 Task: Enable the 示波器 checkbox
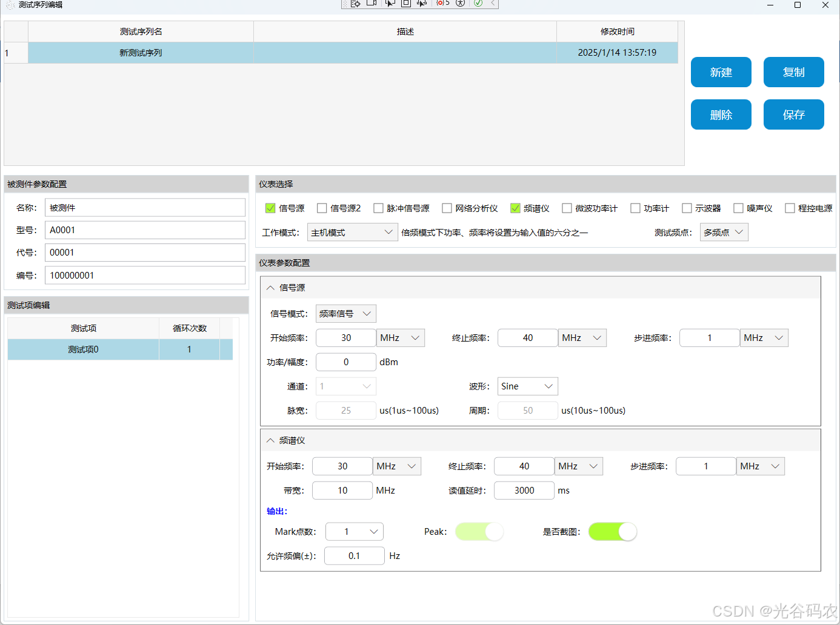pos(687,208)
